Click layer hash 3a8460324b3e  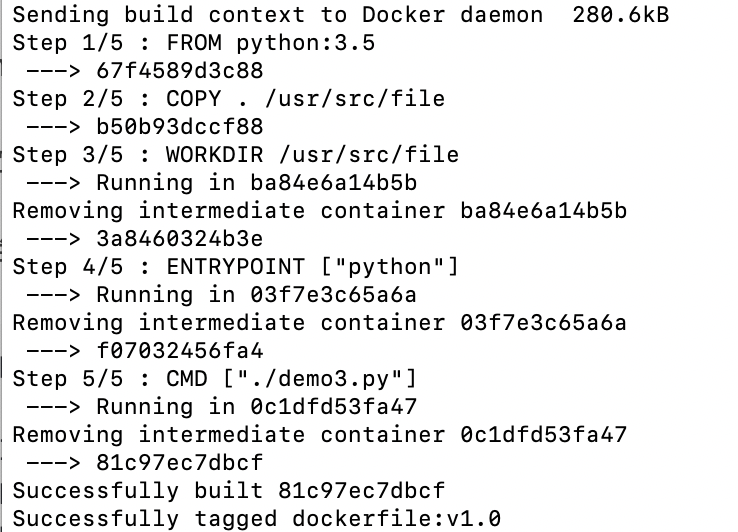pos(180,239)
